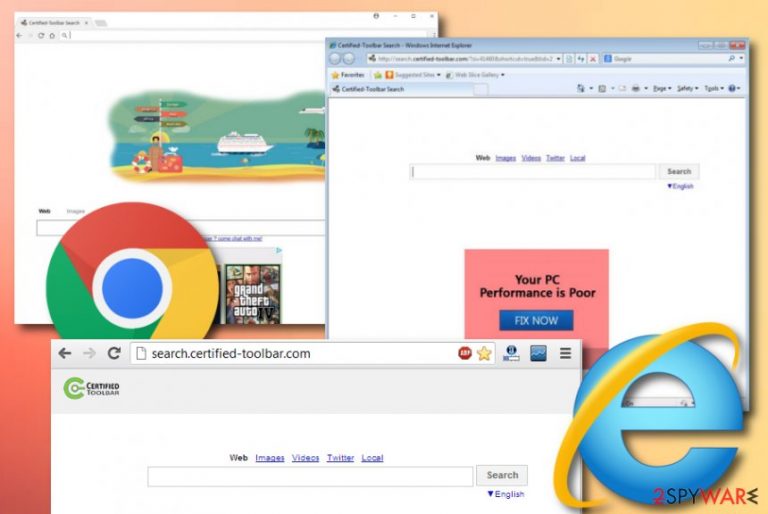Click the printer icon in IE command bar
The image size is (768, 514).
click(636, 88)
